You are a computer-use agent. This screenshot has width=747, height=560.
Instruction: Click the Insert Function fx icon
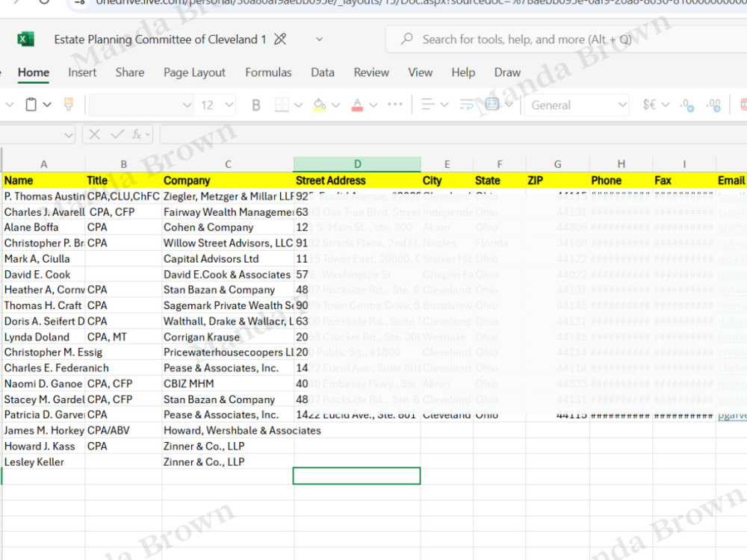coord(137,134)
